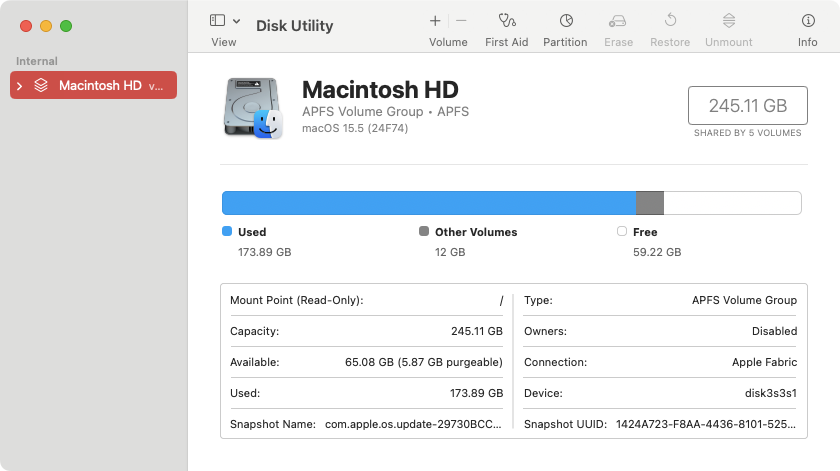Click the green zoom window button
Image resolution: width=840 pixels, height=471 pixels.
(66, 26)
